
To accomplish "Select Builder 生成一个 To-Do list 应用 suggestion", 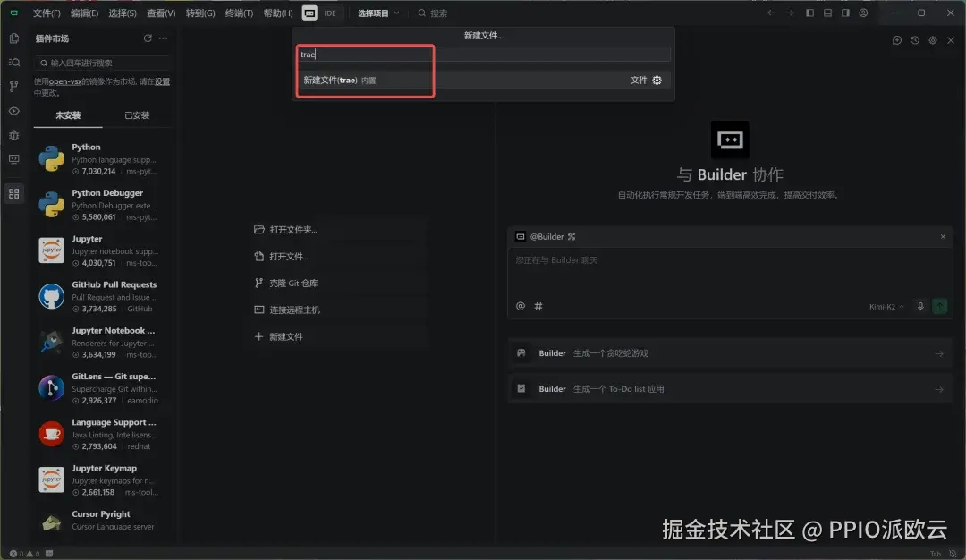I will coord(730,389).
